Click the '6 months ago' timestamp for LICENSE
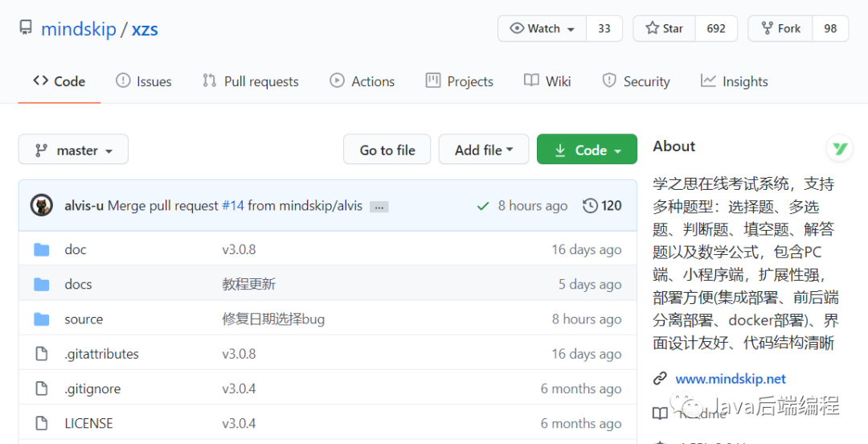 pyautogui.click(x=581, y=424)
